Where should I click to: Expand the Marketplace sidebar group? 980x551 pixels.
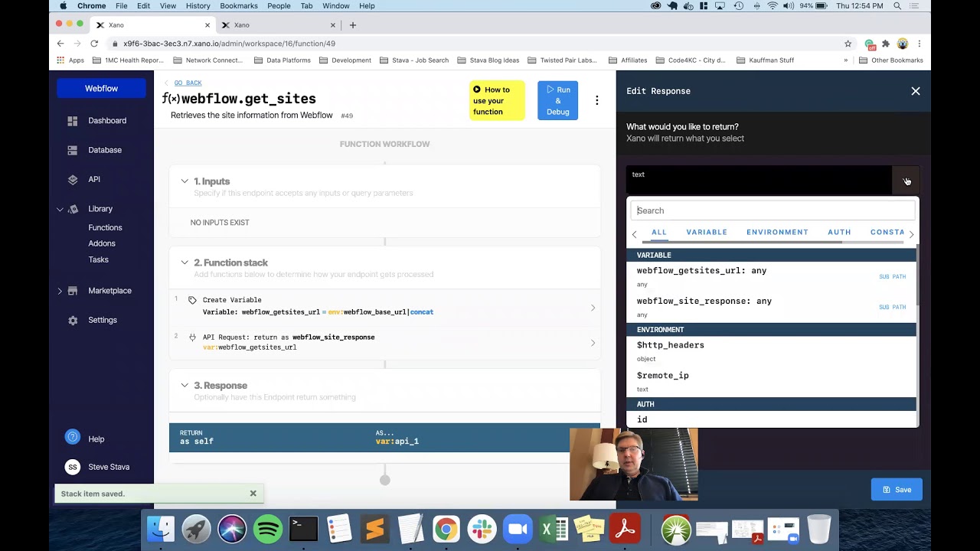point(60,291)
